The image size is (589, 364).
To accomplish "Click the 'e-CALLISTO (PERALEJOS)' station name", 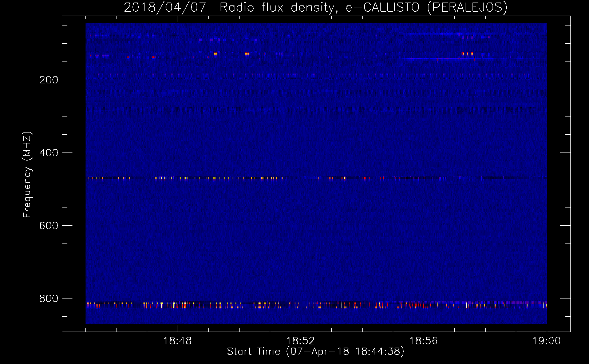I will tap(426, 7).
